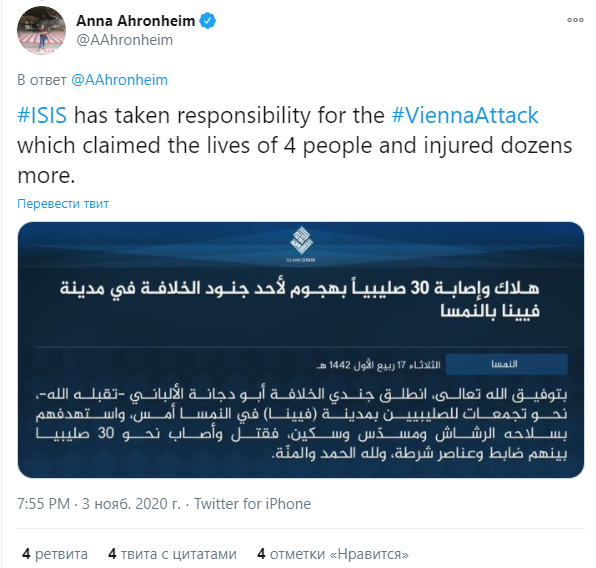View the 4 отметки «Нравится» list

pyautogui.click(x=333, y=554)
